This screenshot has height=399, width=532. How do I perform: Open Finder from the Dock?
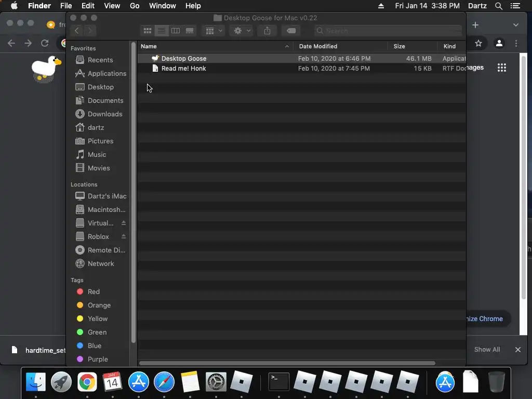pyautogui.click(x=36, y=382)
